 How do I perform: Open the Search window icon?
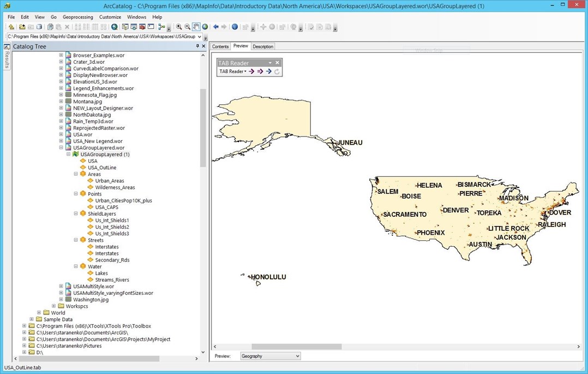134,27
